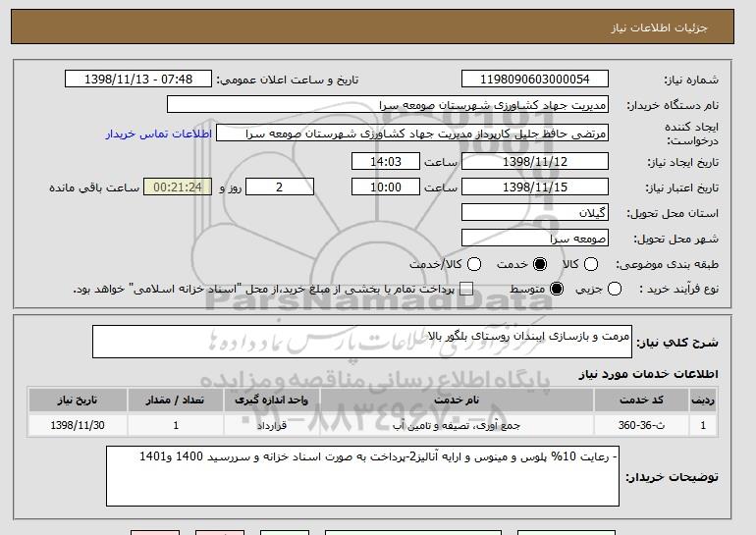The image size is (756, 535).
Task: Click the validity time 10:00 field
Action: tap(386, 187)
